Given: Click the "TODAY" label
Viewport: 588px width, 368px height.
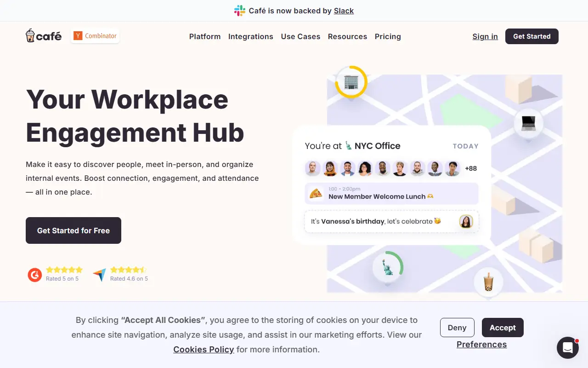Looking at the screenshot, I should 466,146.
